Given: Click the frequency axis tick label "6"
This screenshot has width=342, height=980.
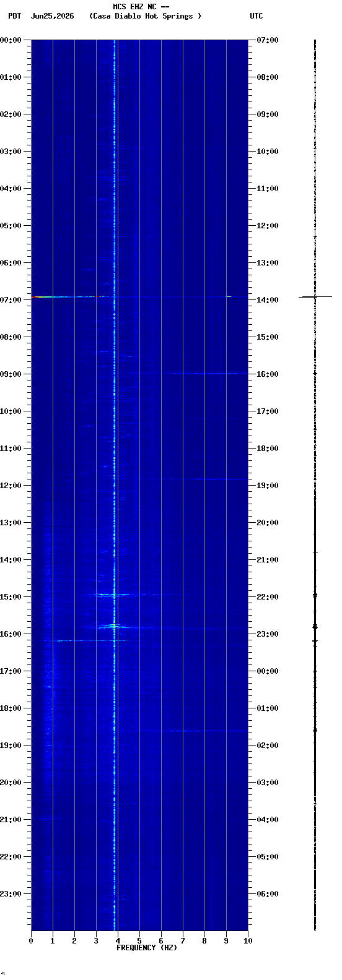Looking at the screenshot, I should [x=161, y=941].
